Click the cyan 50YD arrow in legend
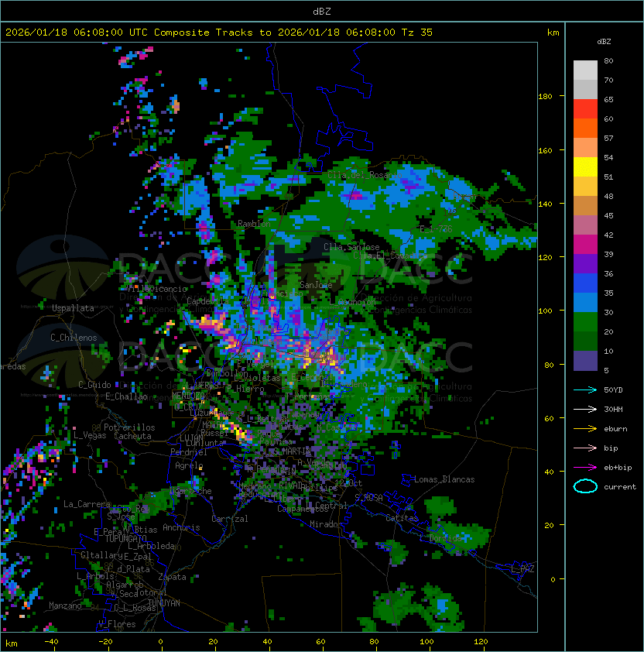The width and height of the screenshot is (644, 652). (585, 389)
